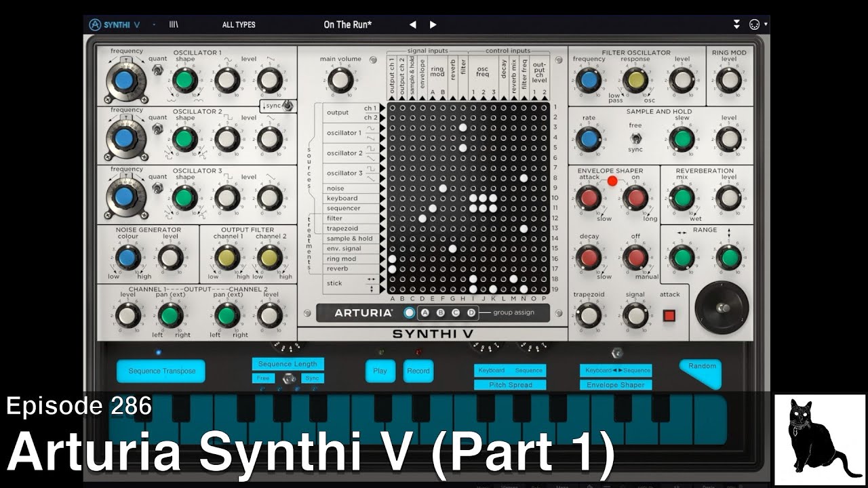The width and height of the screenshot is (868, 488).
Task: Click the joystick control
Action: point(722,308)
